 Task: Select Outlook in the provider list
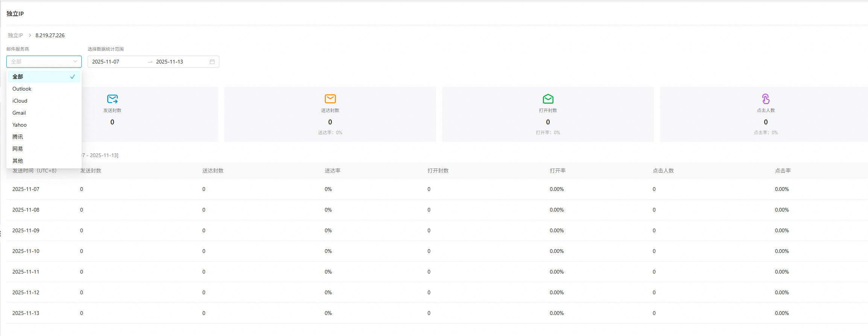44,89
